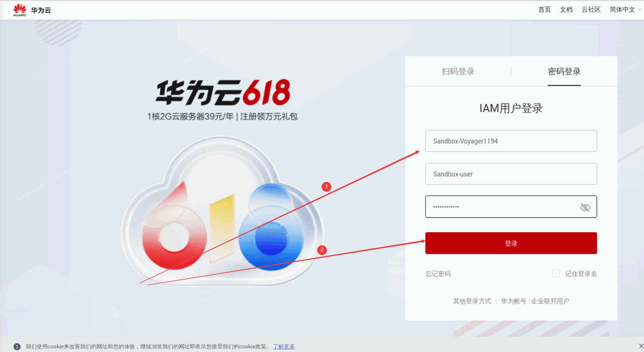Switch to the 扫码登录 tab
The height and width of the screenshot is (352, 644).
click(458, 71)
